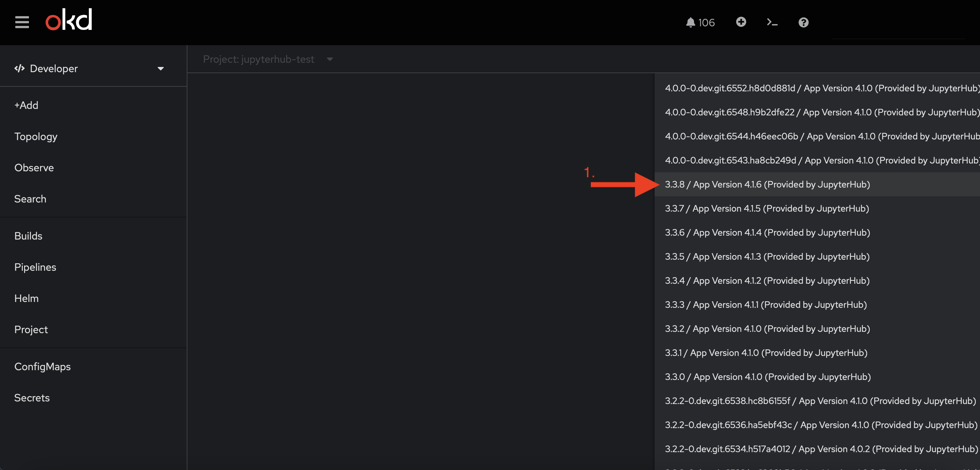The height and width of the screenshot is (470, 980).
Task: Select version 4.0.0-0.dev.git.6544.h46eec06b
Action: (x=817, y=136)
